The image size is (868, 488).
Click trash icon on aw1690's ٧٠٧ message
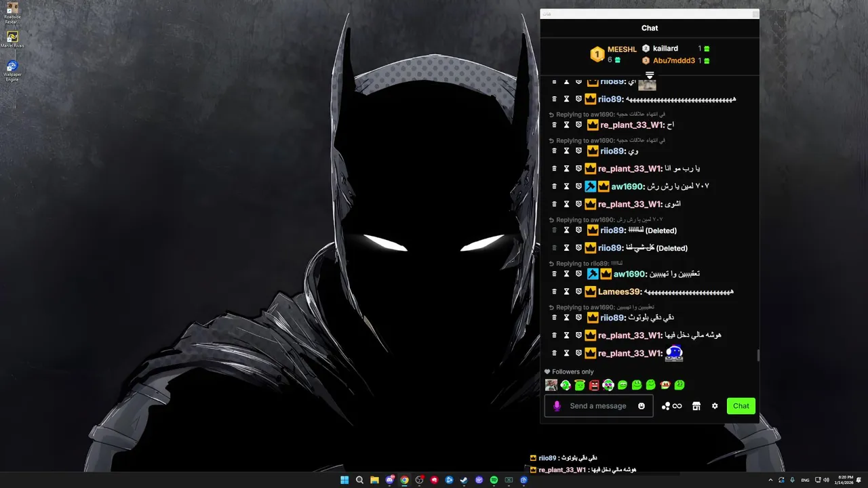click(554, 186)
